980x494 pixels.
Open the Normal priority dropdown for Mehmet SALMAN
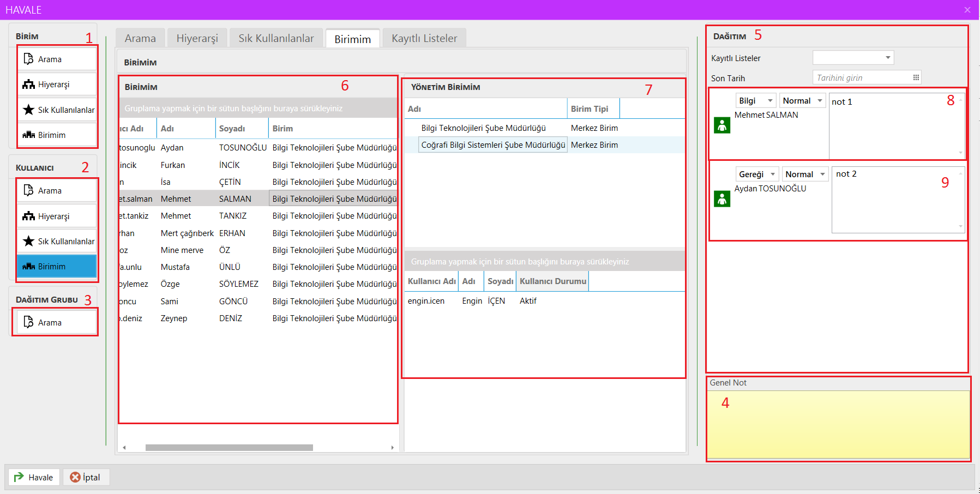(820, 100)
